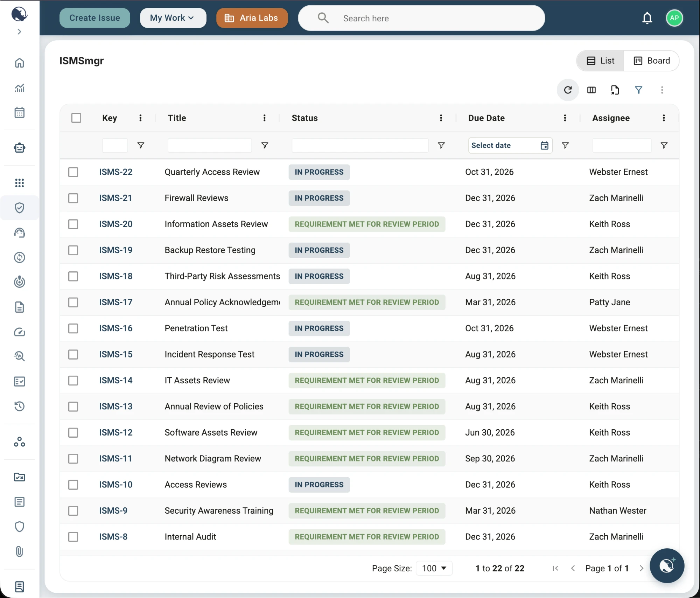700x598 pixels.
Task: Open the Page Size 100 dropdown
Action: [x=434, y=568]
